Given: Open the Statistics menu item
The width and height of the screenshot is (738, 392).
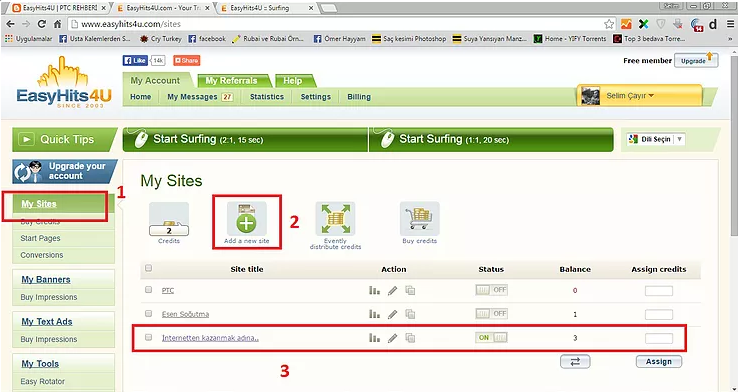Looking at the screenshot, I should coord(267,96).
